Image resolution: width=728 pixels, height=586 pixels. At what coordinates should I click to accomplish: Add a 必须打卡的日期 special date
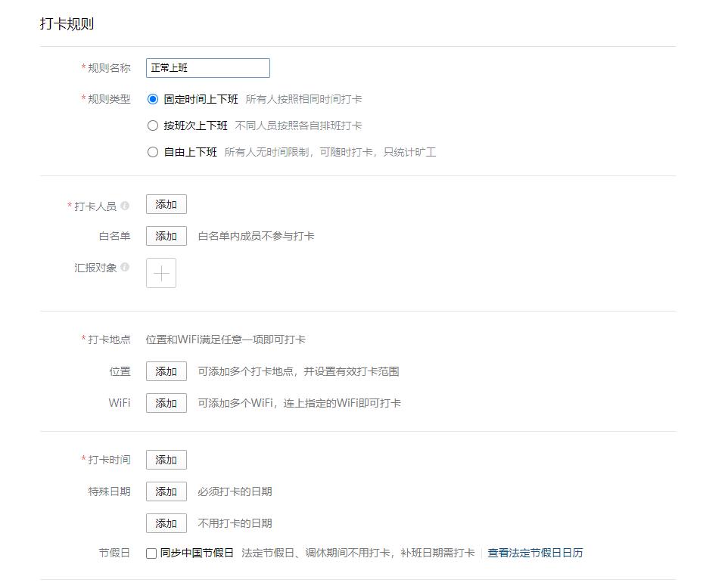(x=165, y=491)
